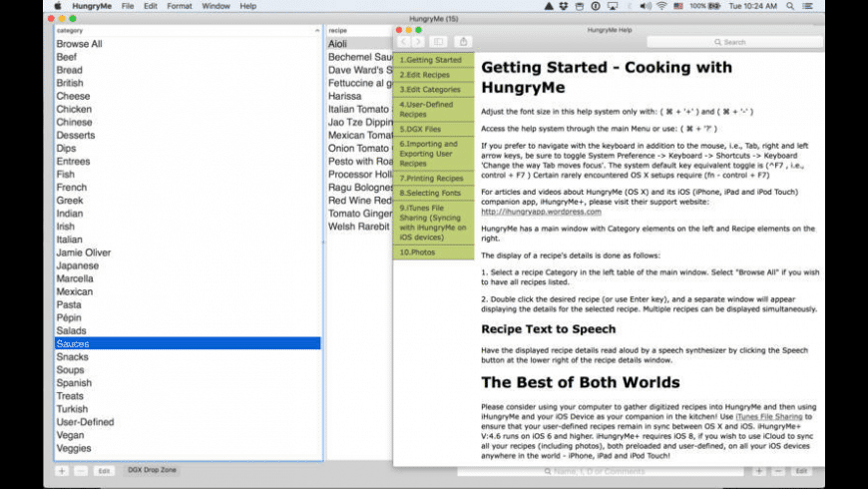Select the highlighted Sauces category
The height and width of the screenshot is (489, 868).
click(188, 344)
